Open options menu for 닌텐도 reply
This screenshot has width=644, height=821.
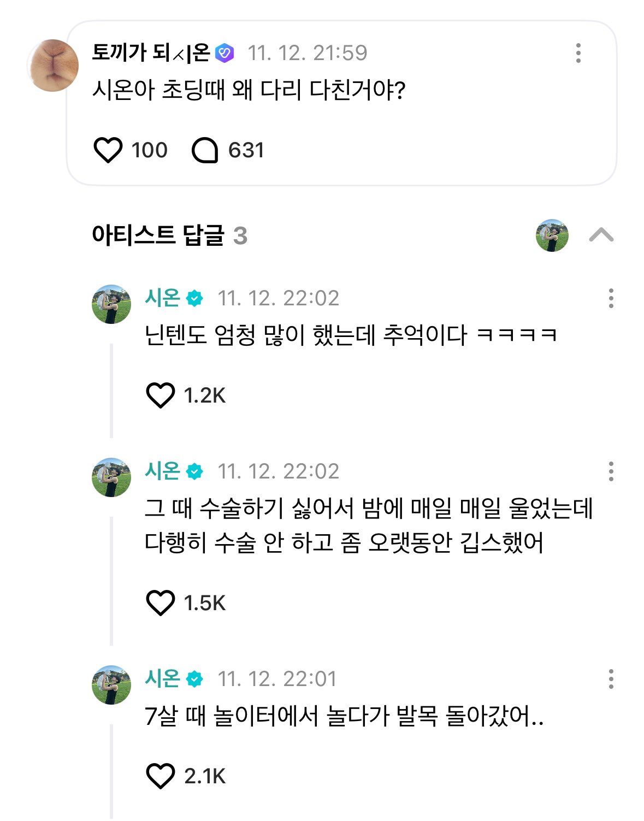[611, 298]
